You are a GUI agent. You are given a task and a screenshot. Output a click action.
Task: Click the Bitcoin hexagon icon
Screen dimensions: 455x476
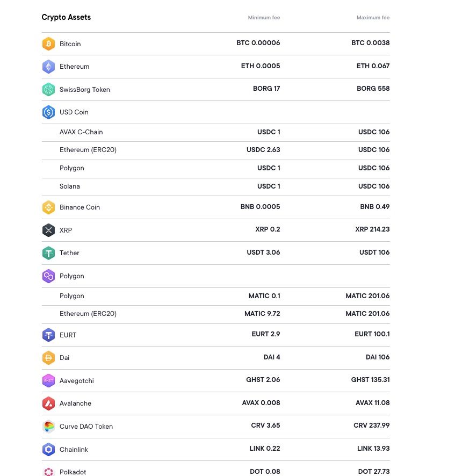pos(48,44)
